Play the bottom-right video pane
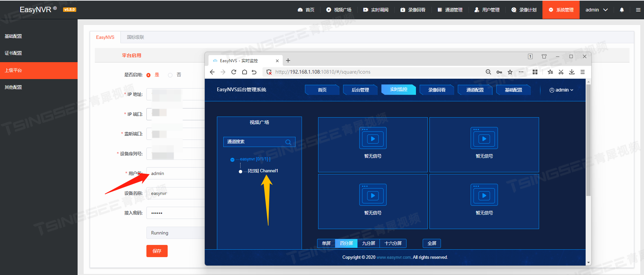Image resolution: width=644 pixels, height=275 pixels. pyautogui.click(x=484, y=195)
